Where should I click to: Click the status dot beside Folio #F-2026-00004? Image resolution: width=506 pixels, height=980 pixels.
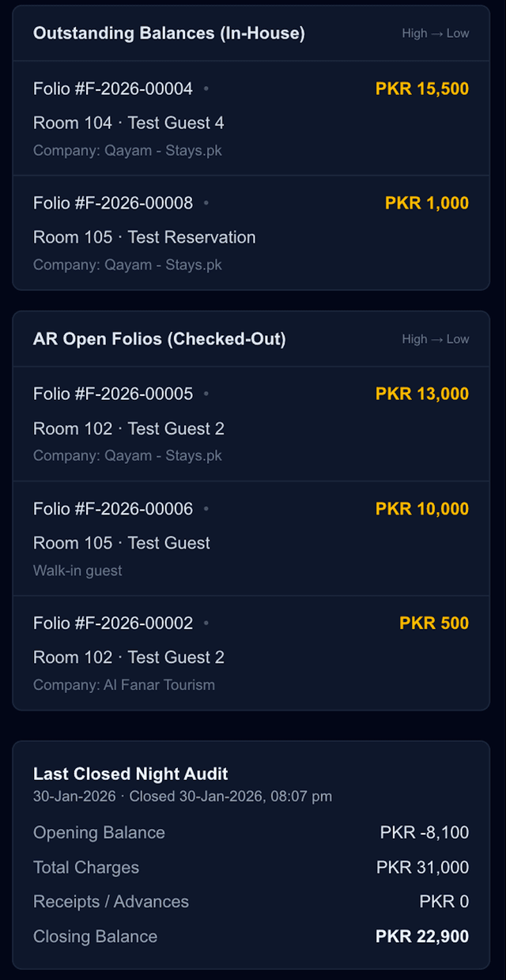205,89
